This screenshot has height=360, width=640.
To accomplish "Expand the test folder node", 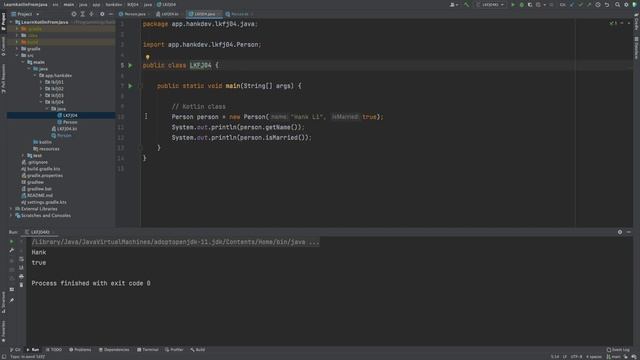I will tap(23, 156).
